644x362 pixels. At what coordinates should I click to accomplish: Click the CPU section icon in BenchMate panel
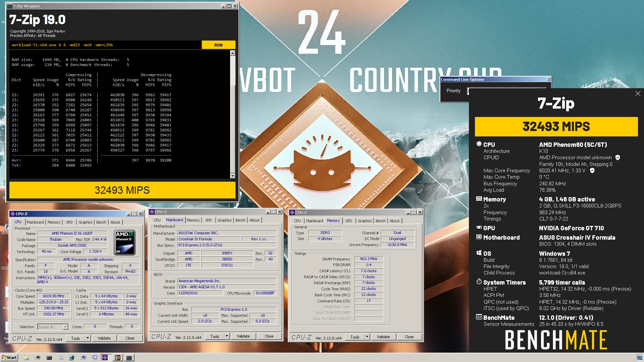(x=479, y=144)
